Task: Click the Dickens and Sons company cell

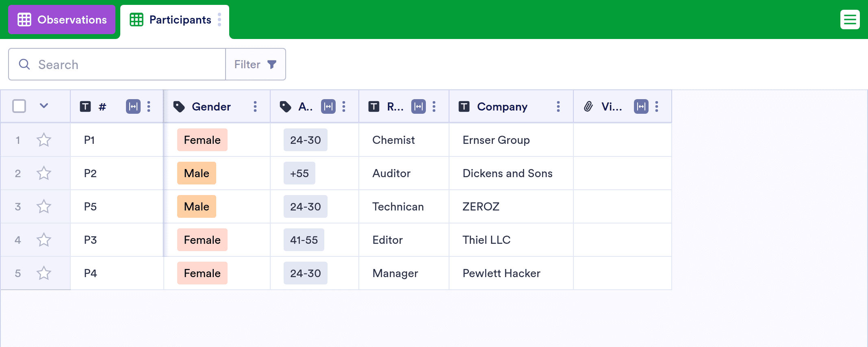Action: 511,173
